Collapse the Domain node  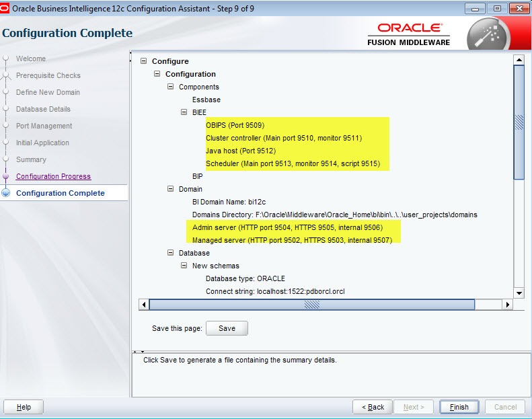click(x=170, y=188)
